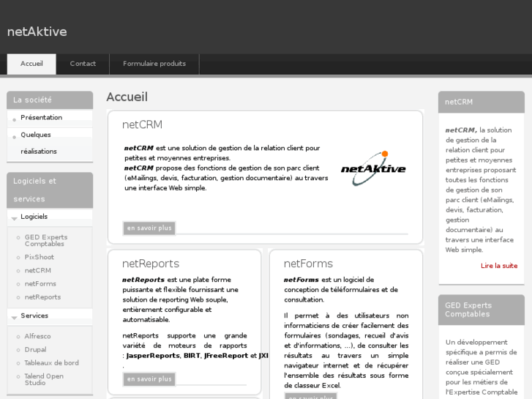Open PixShoot in sidebar
The width and height of the screenshot is (532, 399).
tap(40, 257)
